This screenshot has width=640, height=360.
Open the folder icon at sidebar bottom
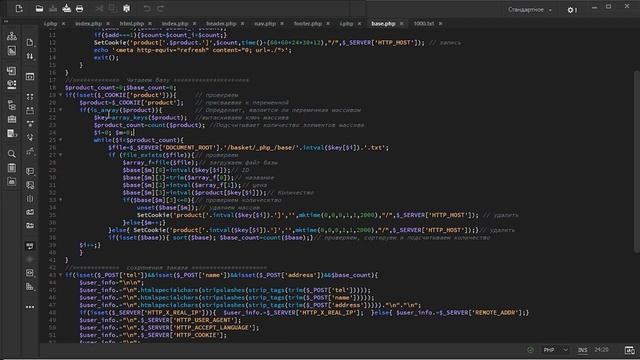pyautogui.click(x=12, y=181)
